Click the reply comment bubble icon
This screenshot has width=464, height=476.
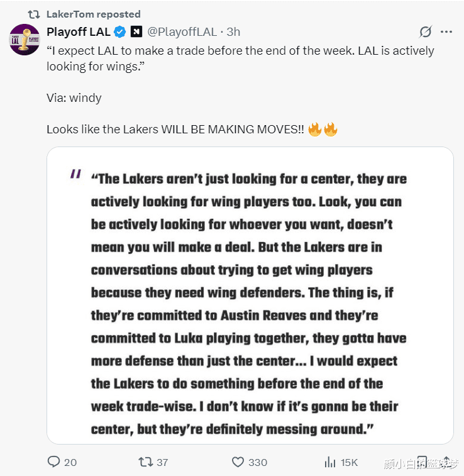[x=53, y=462]
